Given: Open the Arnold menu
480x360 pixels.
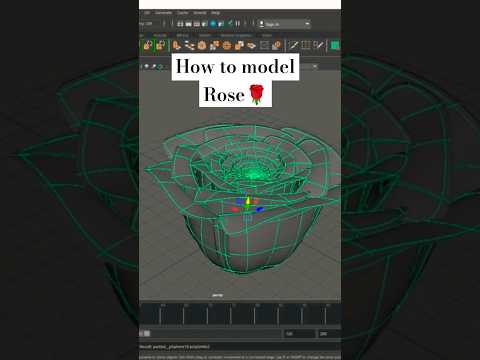Looking at the screenshot, I should pos(200,13).
